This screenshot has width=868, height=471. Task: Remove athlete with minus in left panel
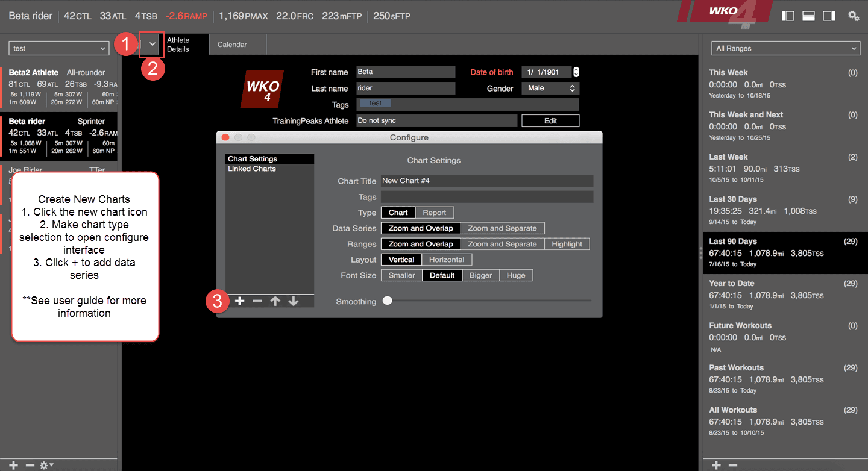point(30,465)
